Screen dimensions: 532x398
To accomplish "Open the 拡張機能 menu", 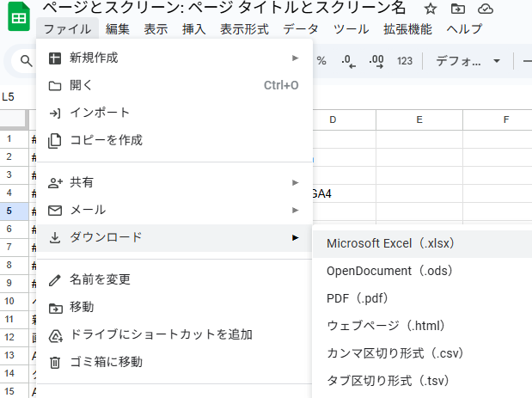I will (x=407, y=29).
